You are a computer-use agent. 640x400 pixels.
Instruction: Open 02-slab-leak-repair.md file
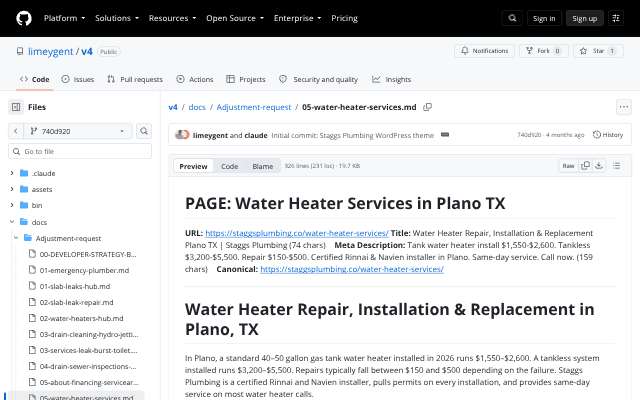coord(76,302)
